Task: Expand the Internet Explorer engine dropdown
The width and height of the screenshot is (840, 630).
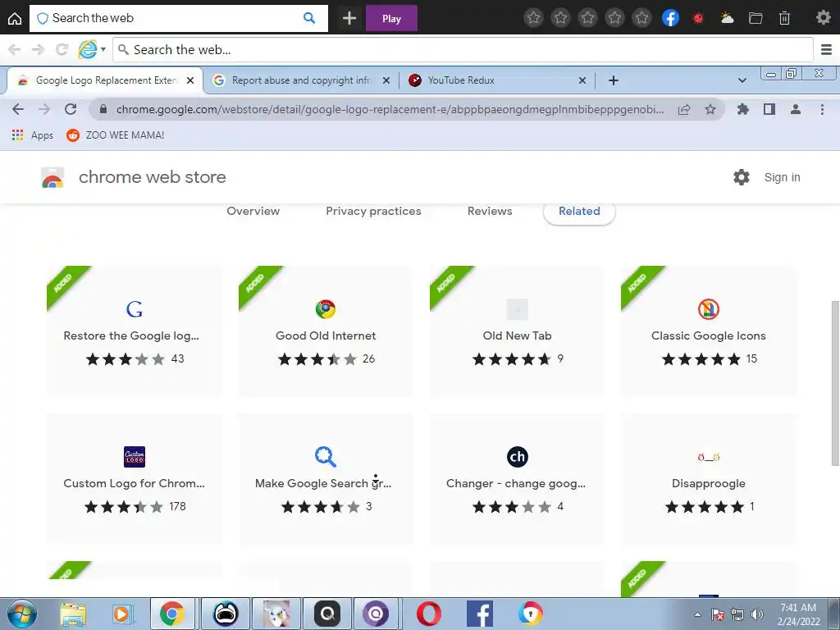Action: pyautogui.click(x=103, y=49)
